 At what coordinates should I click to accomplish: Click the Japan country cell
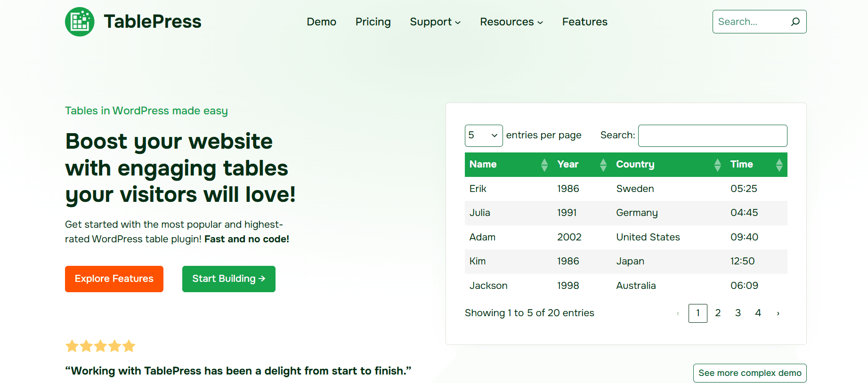point(669,262)
